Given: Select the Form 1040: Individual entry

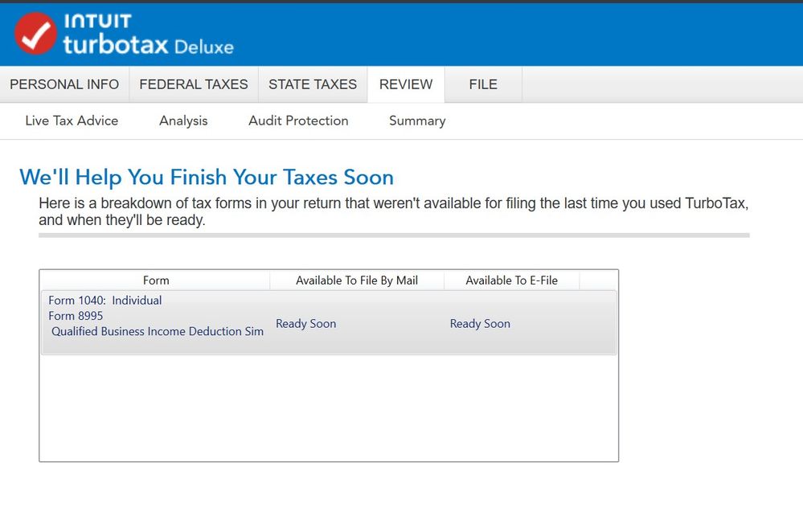Looking at the screenshot, I should 105,301.
